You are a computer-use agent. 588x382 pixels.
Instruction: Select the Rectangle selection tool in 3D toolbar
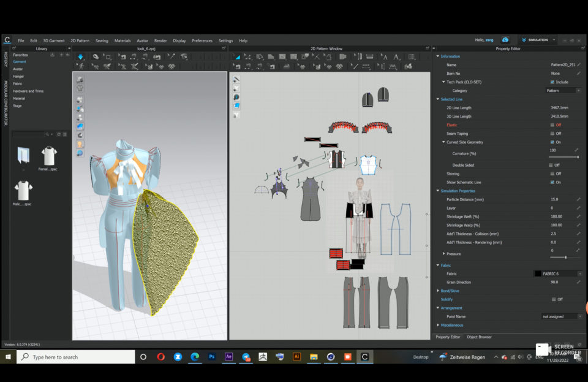[109, 57]
